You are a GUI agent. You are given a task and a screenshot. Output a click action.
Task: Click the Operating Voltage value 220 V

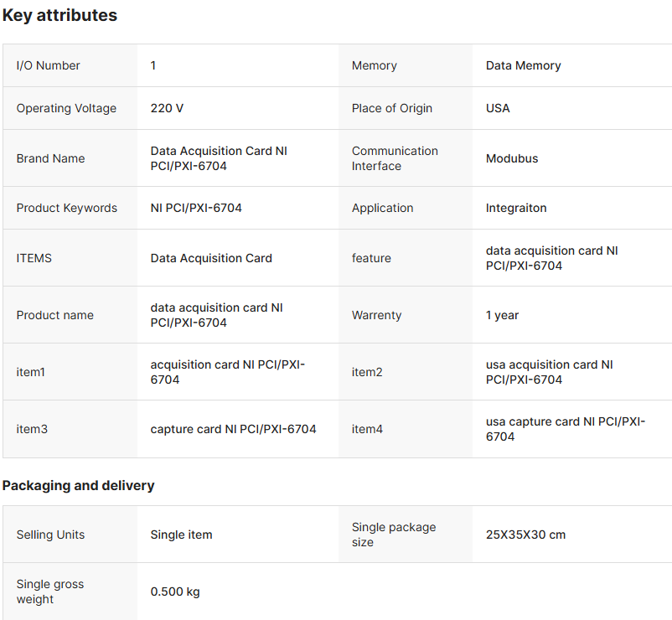(x=168, y=108)
